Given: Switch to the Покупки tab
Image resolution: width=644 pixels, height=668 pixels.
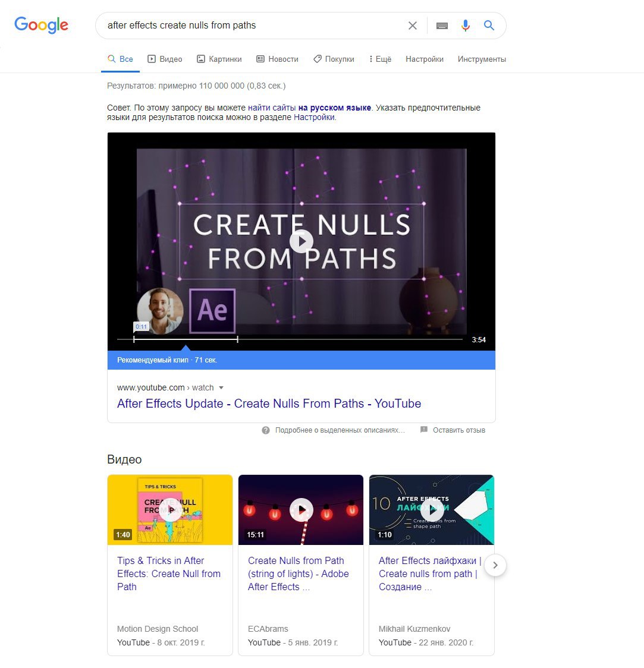Looking at the screenshot, I should (334, 59).
